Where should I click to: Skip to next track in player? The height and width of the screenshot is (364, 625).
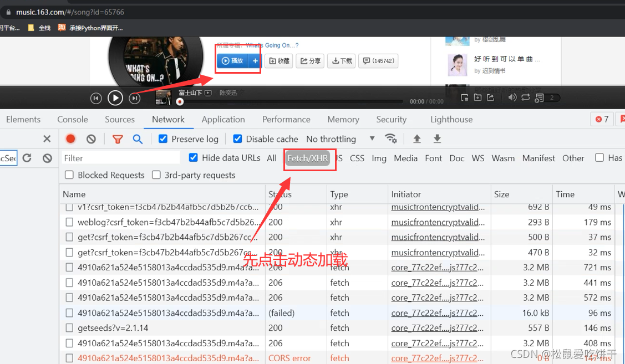tap(135, 98)
